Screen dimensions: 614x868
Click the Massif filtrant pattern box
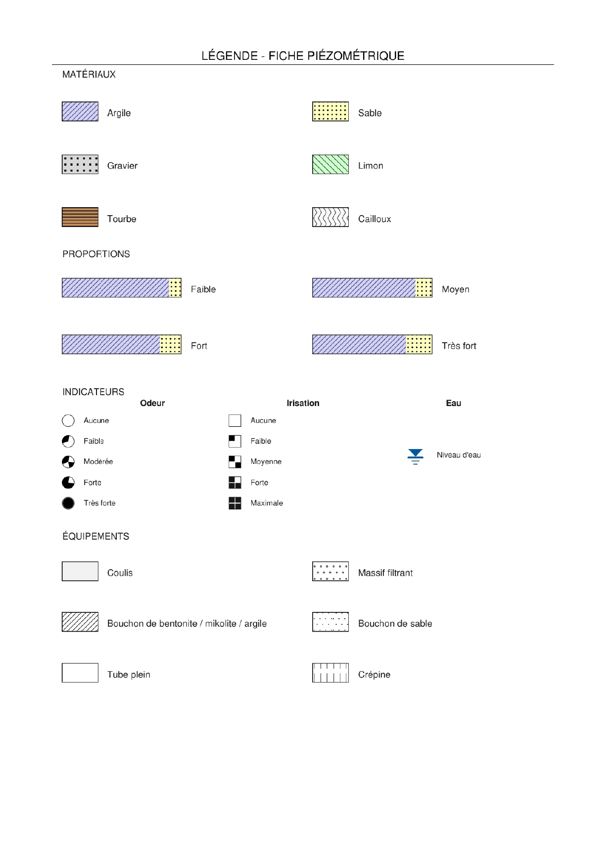click(331, 571)
